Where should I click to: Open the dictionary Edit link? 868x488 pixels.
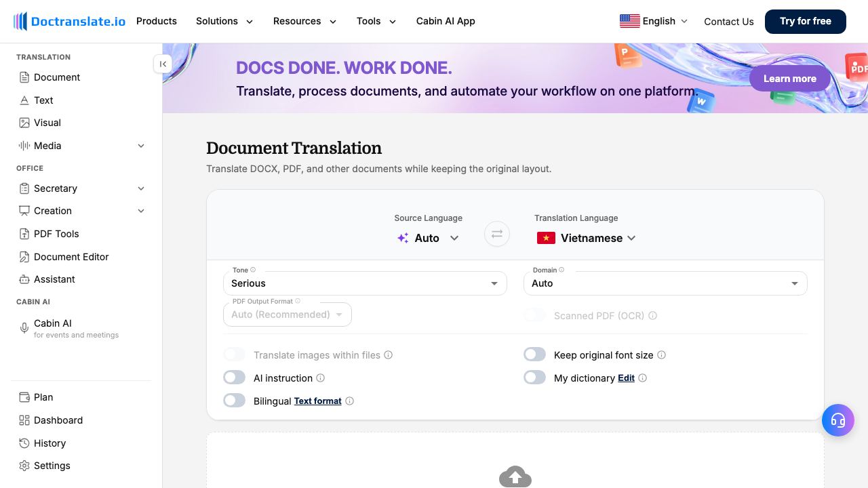tap(627, 378)
